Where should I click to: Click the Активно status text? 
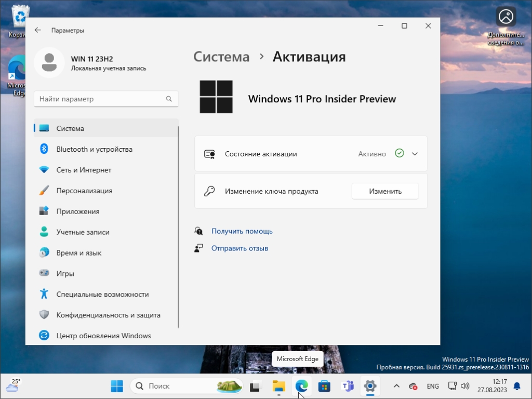(372, 154)
